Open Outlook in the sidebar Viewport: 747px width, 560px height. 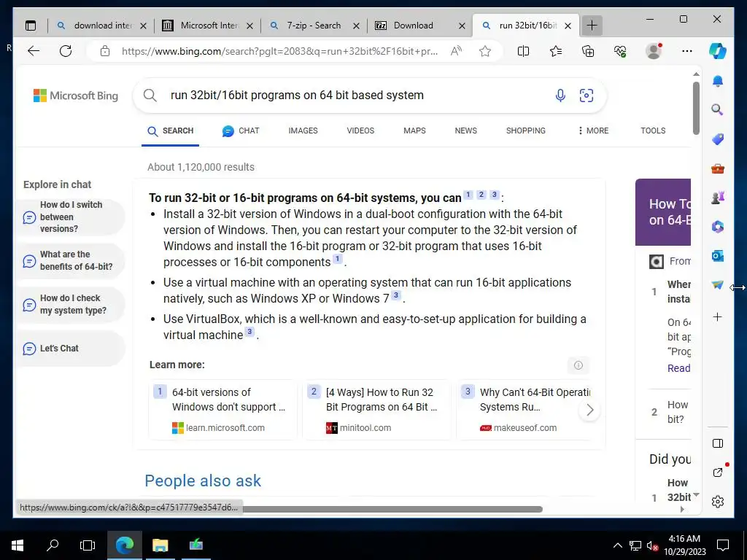tap(718, 256)
